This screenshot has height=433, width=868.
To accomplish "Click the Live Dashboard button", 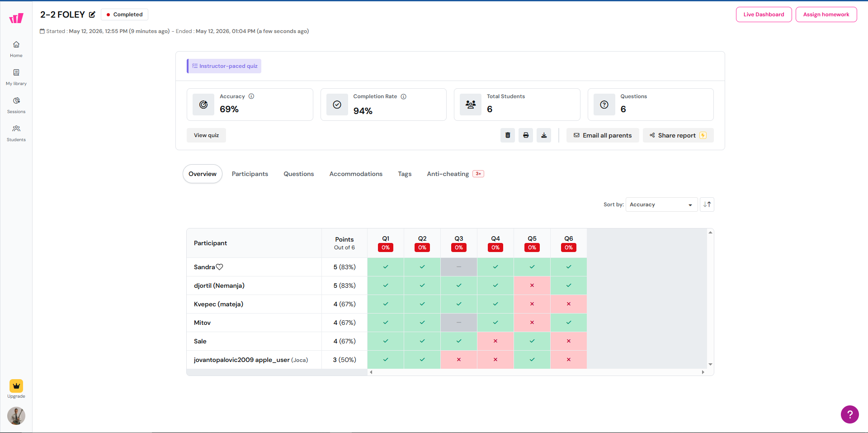I will click(x=764, y=14).
